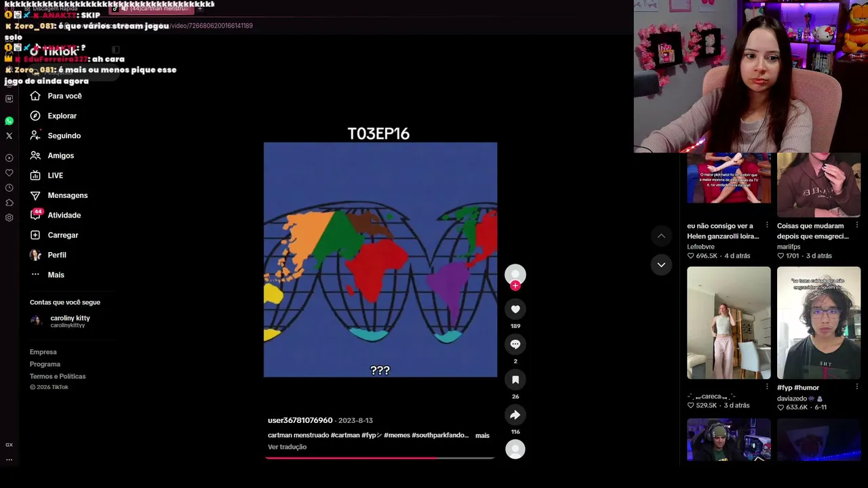This screenshot has height=488, width=868.
Task: Like the video with the heart button
Action: click(x=515, y=309)
